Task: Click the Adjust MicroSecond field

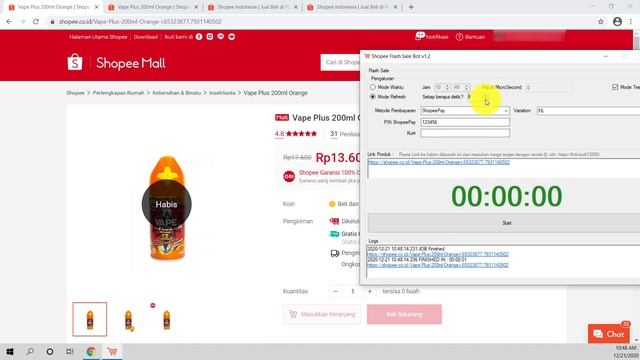Action: (x=549, y=87)
